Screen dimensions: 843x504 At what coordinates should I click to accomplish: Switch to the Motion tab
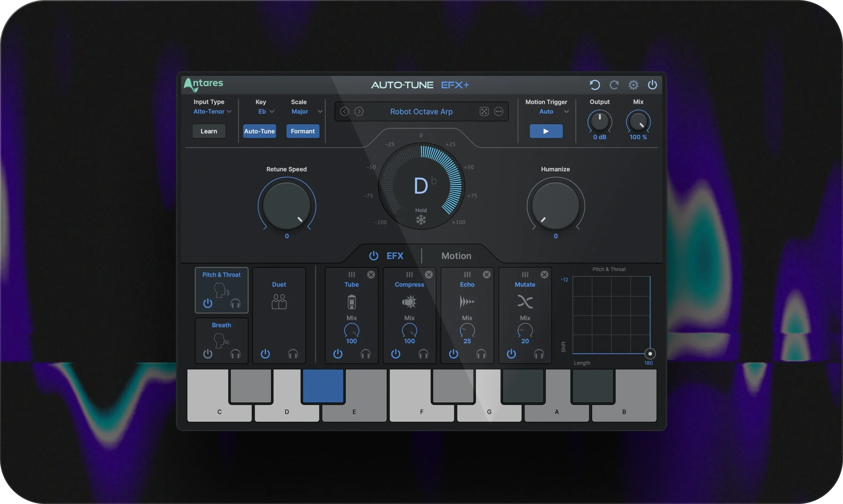click(x=455, y=256)
